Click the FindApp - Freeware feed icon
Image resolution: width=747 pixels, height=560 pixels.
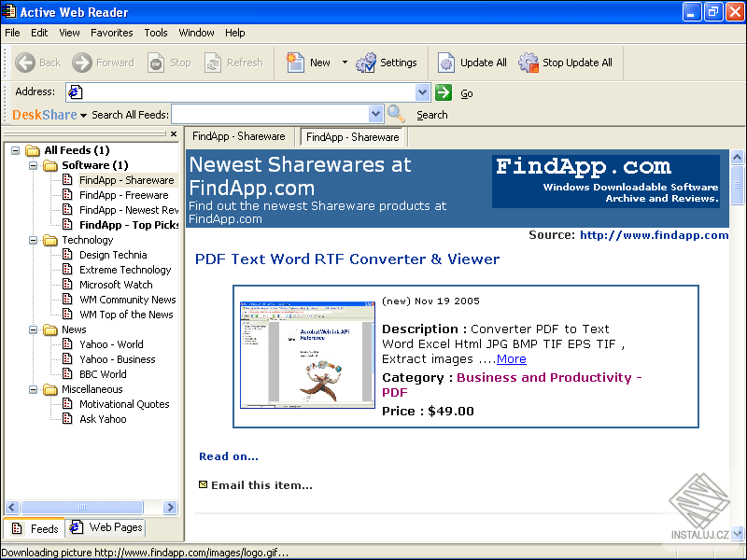click(x=67, y=194)
